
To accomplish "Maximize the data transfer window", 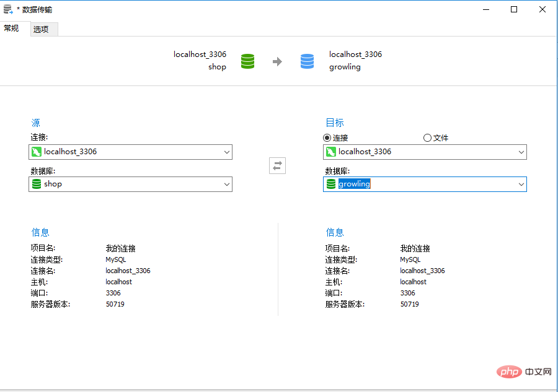I will (514, 9).
